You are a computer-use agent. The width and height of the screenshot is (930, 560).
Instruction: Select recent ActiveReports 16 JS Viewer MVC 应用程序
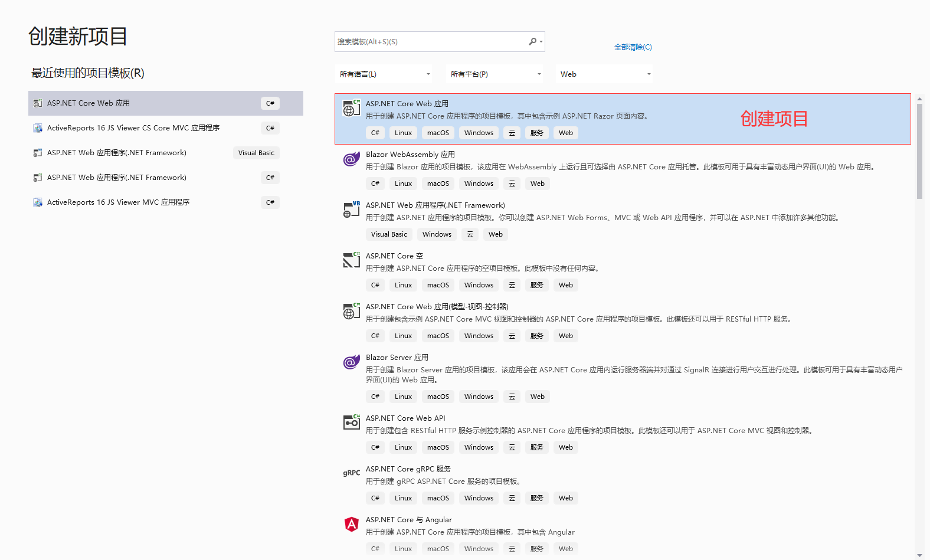point(166,202)
